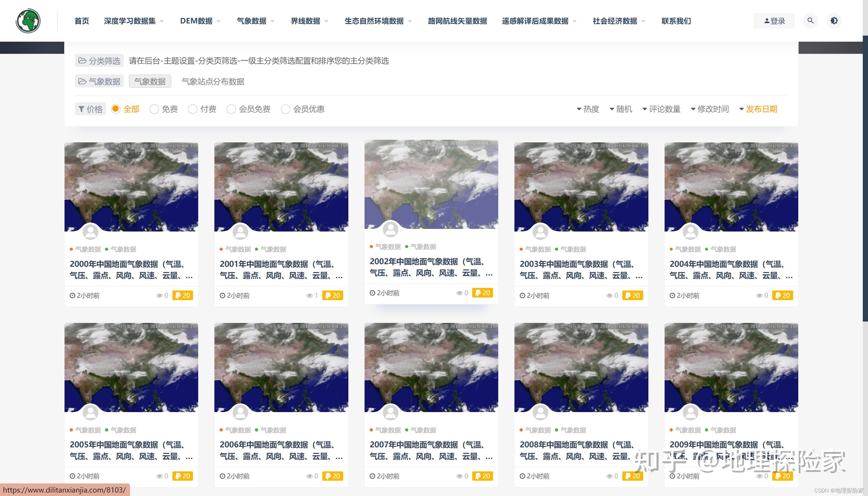
Task: Select the 会员免费 radio button
Action: 231,109
